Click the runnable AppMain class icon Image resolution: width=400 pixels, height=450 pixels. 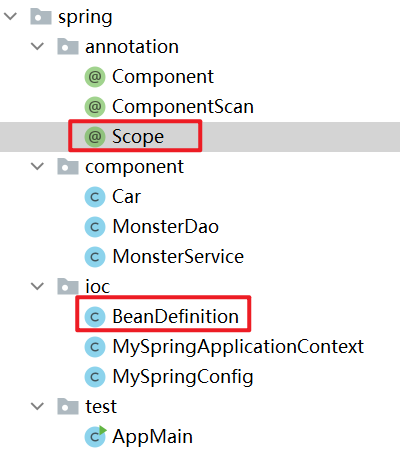(96, 436)
